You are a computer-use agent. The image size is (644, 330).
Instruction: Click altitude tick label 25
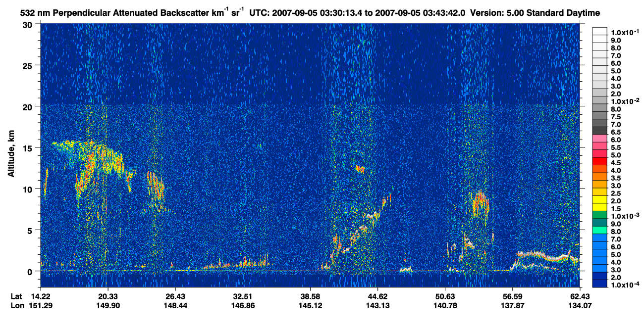[28, 65]
